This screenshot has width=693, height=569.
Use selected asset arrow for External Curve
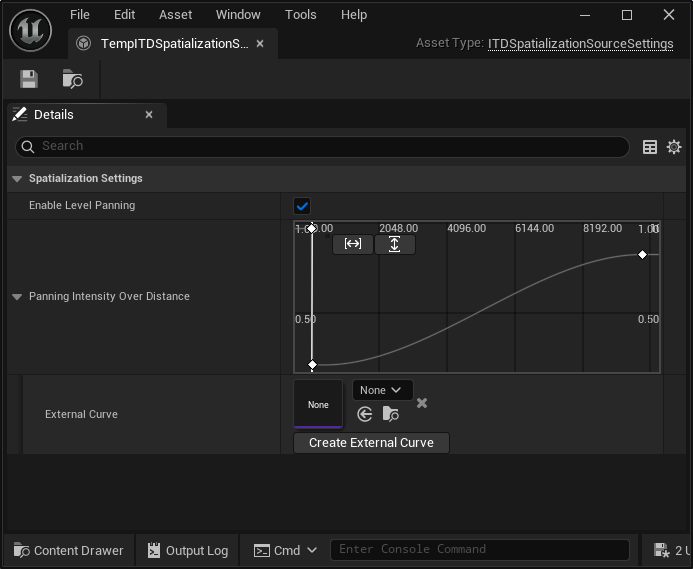point(365,414)
